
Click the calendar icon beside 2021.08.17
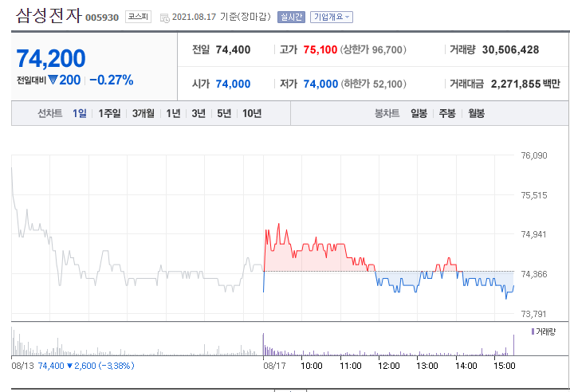click(165, 18)
